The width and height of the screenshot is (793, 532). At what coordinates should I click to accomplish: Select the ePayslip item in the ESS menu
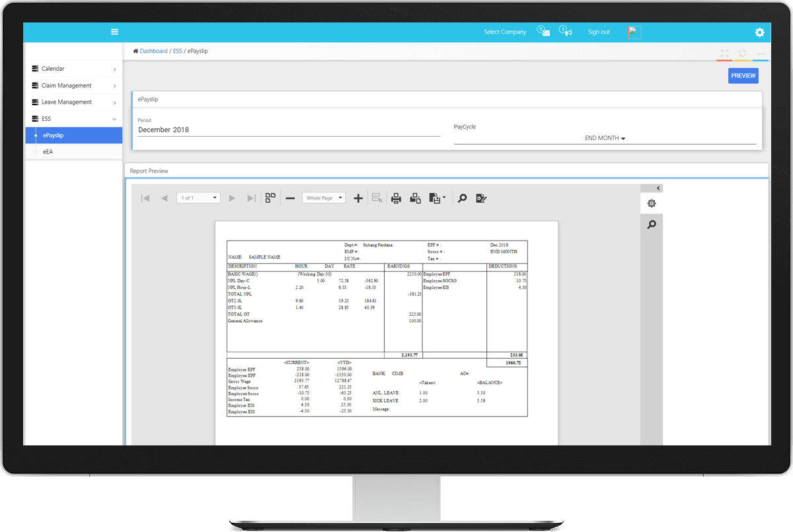tap(73, 135)
